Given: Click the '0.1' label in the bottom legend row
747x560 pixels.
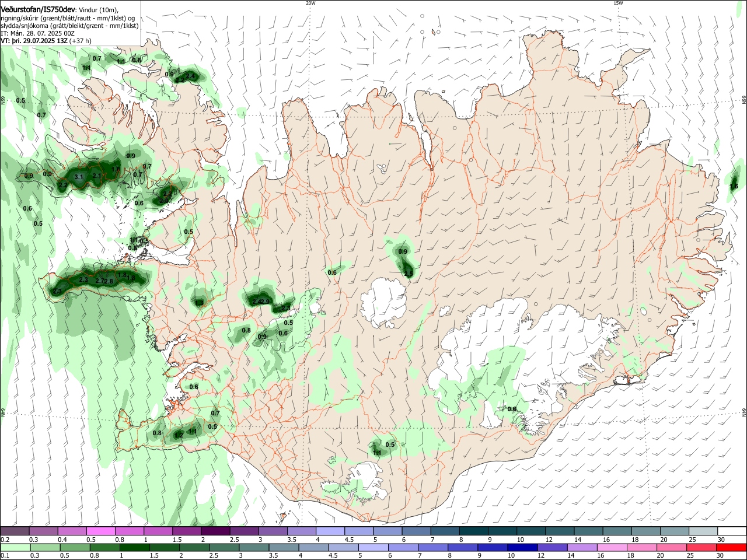Looking at the screenshot, I should click(x=5, y=555).
